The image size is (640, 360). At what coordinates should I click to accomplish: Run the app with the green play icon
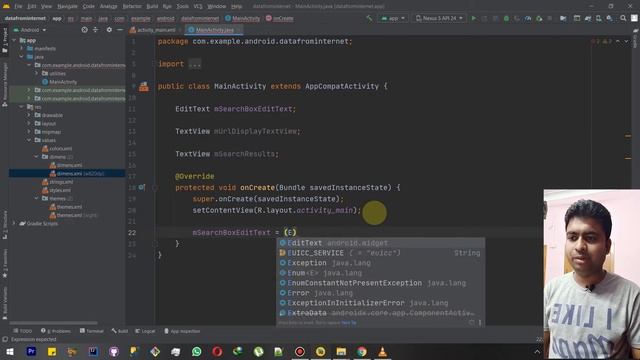pyautogui.click(x=473, y=18)
